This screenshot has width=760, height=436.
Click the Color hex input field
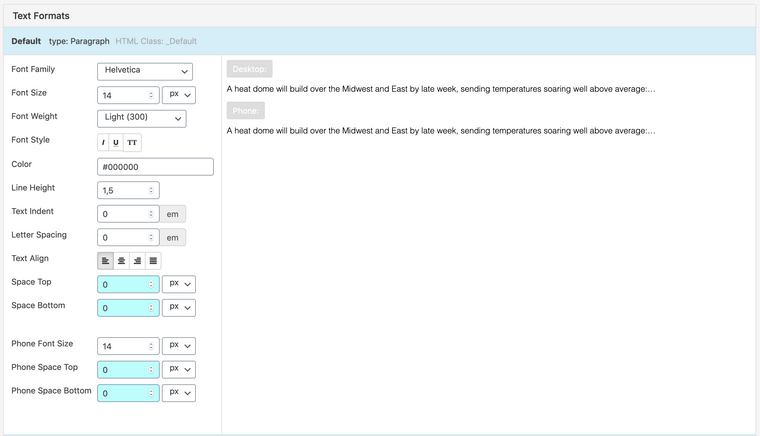click(155, 167)
